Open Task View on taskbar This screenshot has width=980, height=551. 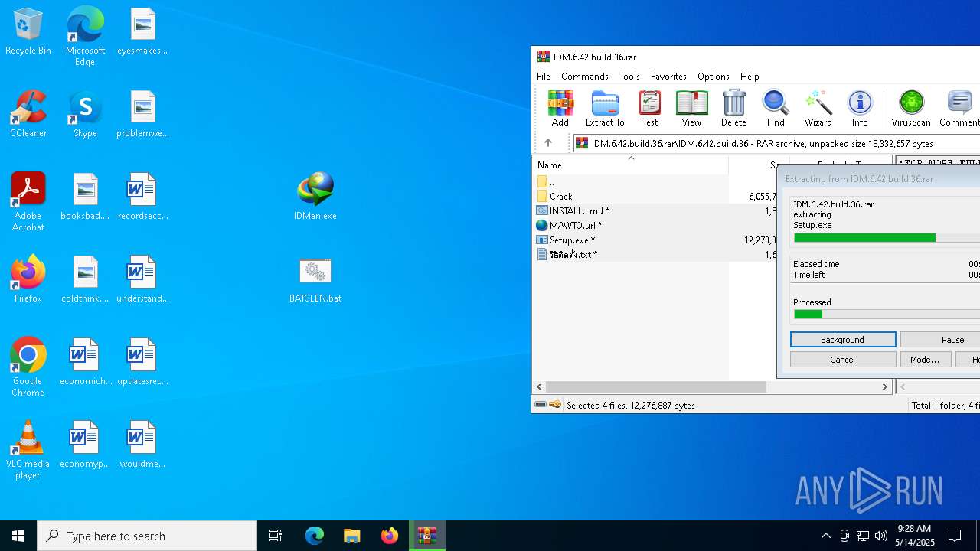click(x=276, y=536)
